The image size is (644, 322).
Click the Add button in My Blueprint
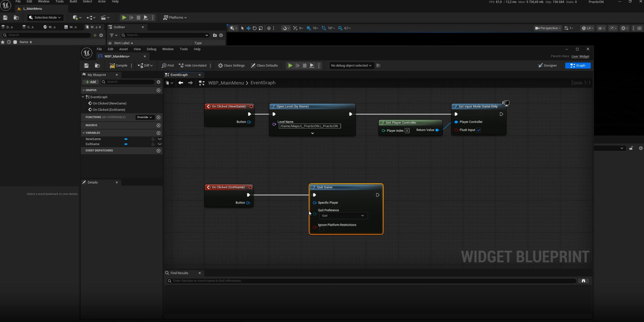91,82
